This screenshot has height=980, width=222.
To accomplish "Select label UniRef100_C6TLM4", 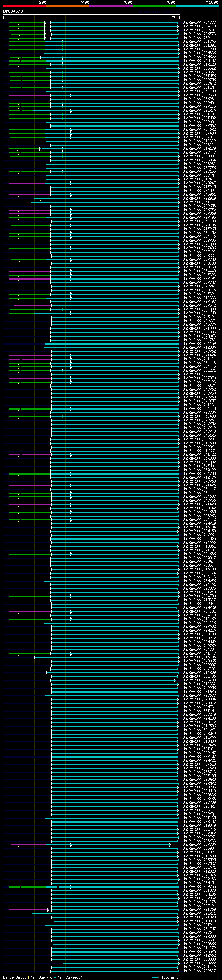I will [x=199, y=87].
